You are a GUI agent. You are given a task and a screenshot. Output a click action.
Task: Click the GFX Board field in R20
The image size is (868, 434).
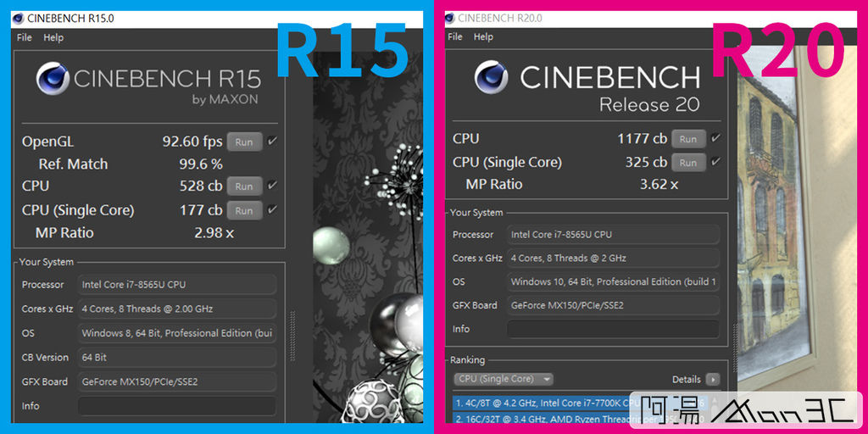[614, 305]
